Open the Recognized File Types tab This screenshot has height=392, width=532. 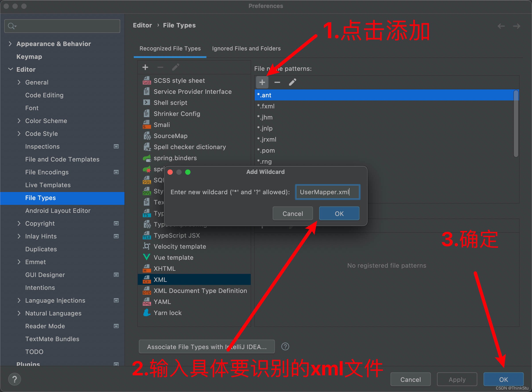pos(170,48)
